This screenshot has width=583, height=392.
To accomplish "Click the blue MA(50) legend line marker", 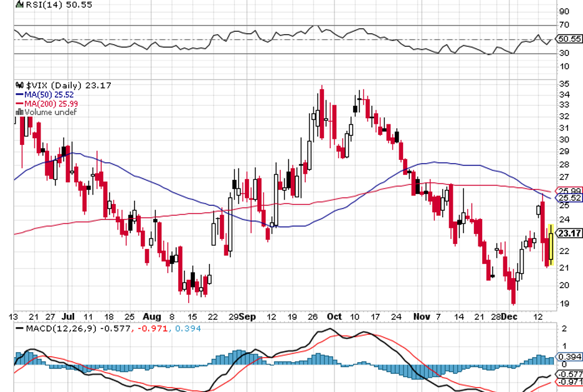I will point(19,95).
